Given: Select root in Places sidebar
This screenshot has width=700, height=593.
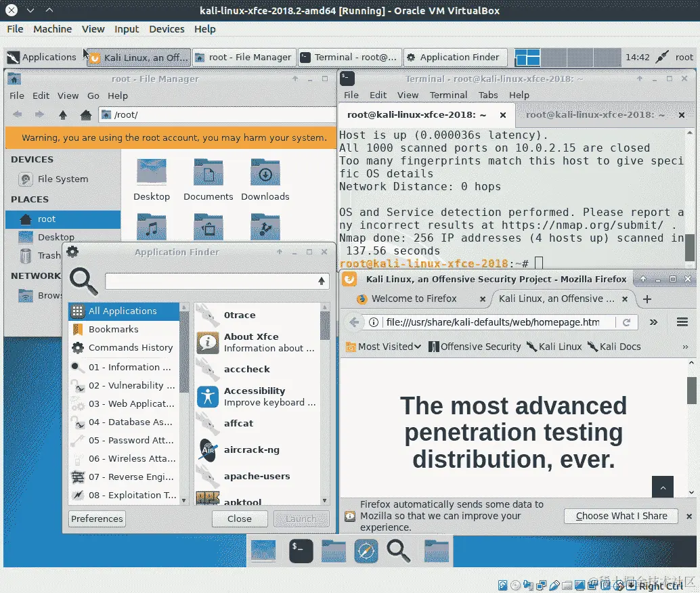Looking at the screenshot, I should (x=62, y=219).
